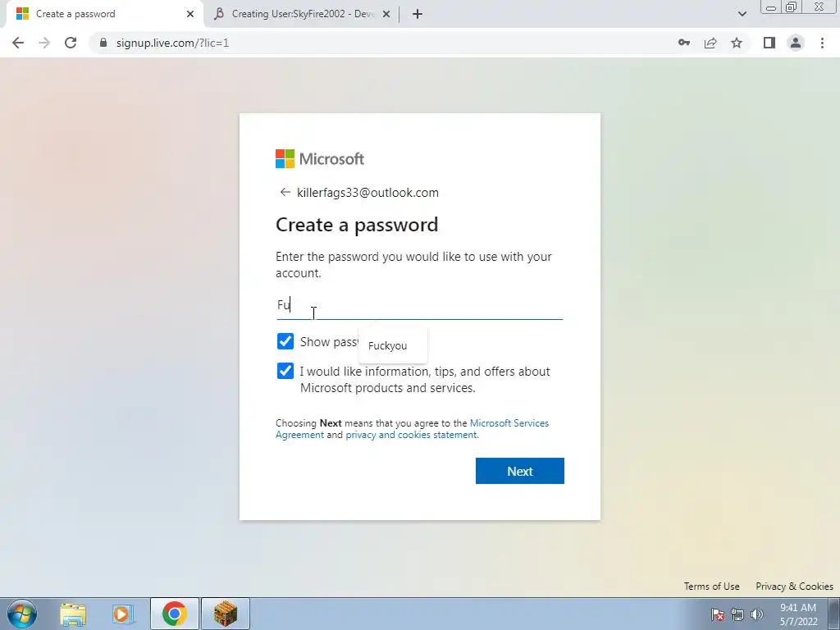Click the Microsoft logo
The height and width of the screenshot is (630, 840).
tap(320, 158)
